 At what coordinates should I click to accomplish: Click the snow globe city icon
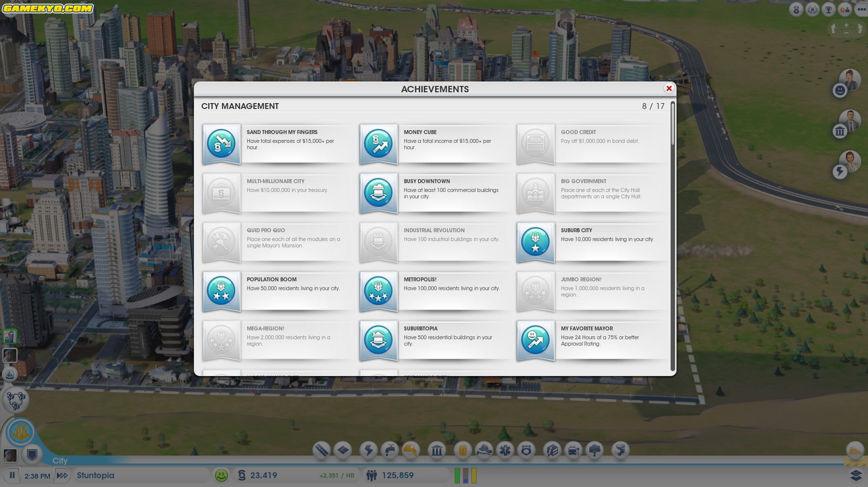(x=9, y=375)
